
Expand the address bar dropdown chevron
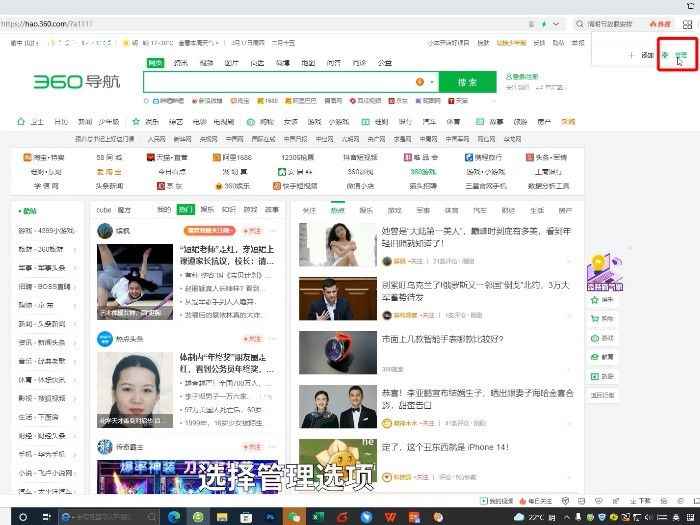[x=556, y=24]
